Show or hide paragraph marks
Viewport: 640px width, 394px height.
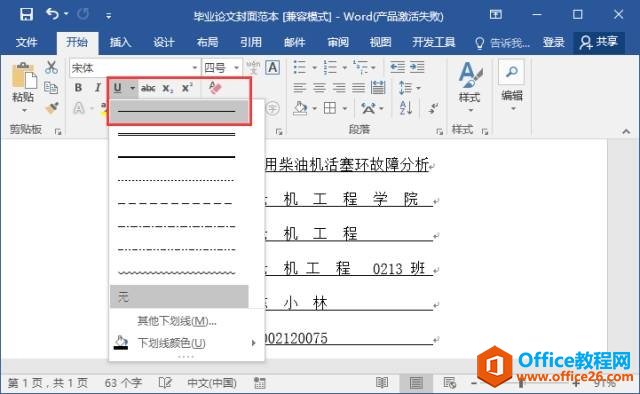click(x=433, y=108)
